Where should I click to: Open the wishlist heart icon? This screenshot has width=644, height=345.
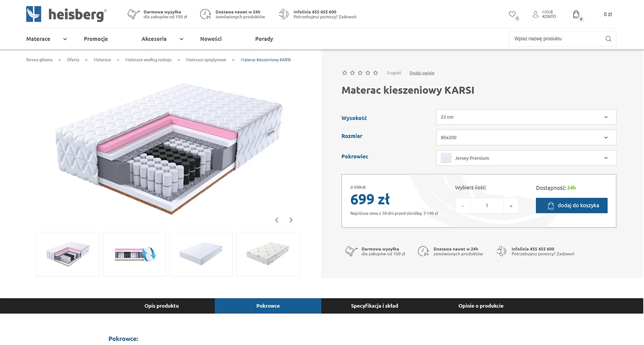click(512, 14)
